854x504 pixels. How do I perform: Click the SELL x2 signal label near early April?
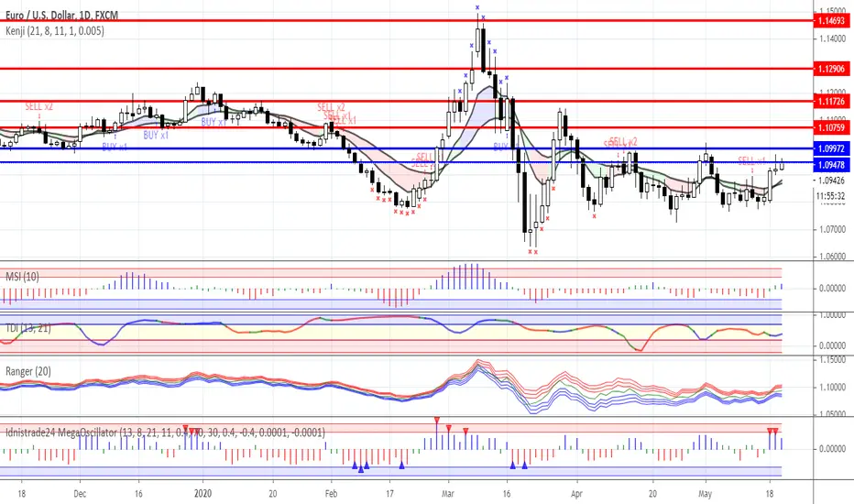[x=622, y=142]
